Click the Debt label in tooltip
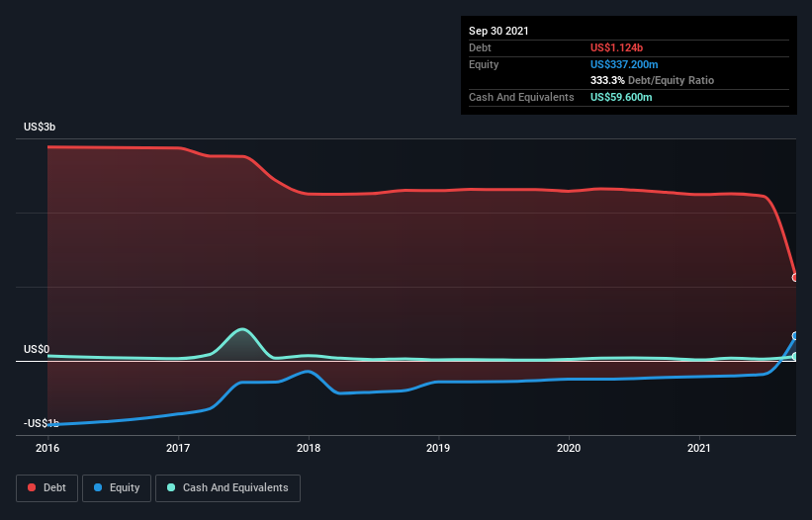This screenshot has height=520, width=812. (x=480, y=47)
